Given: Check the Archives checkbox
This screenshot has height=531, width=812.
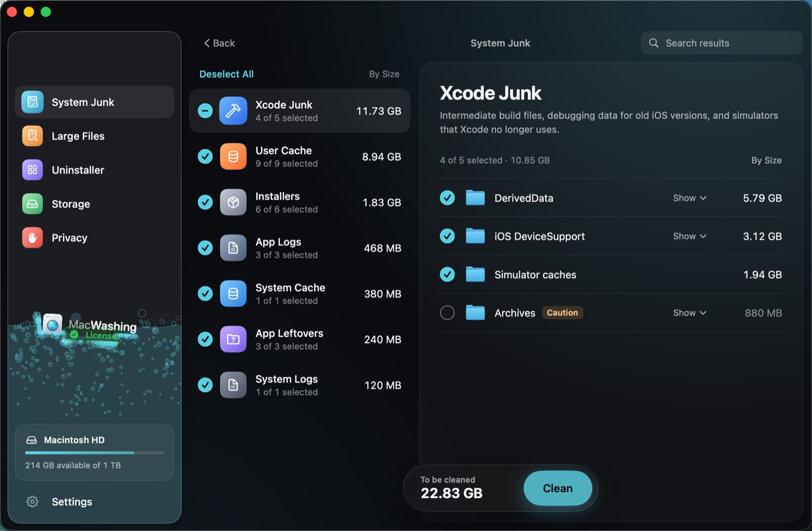Looking at the screenshot, I should tap(447, 312).
